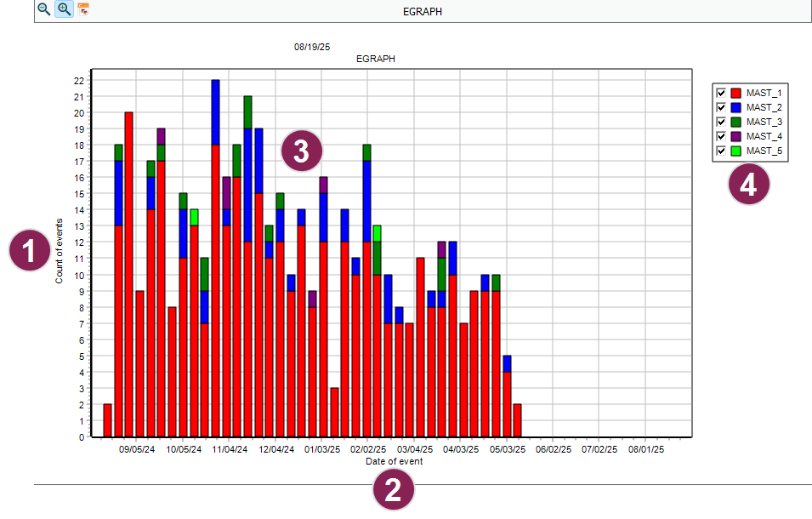The height and width of the screenshot is (519, 812).
Task: Click the tallest bar reaching 22 events
Action: (x=215, y=255)
